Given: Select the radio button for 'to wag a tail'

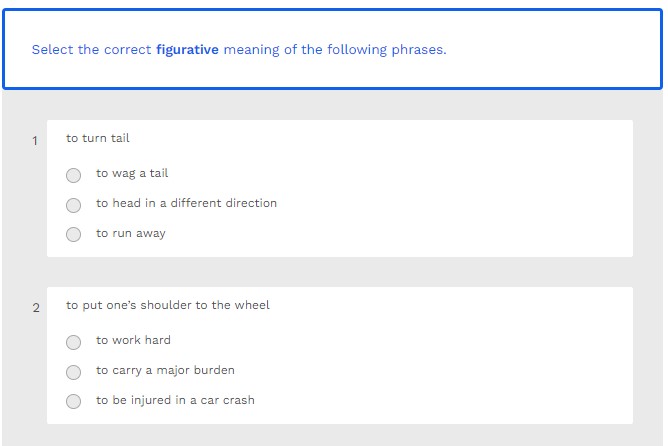Looking at the screenshot, I should (x=74, y=175).
